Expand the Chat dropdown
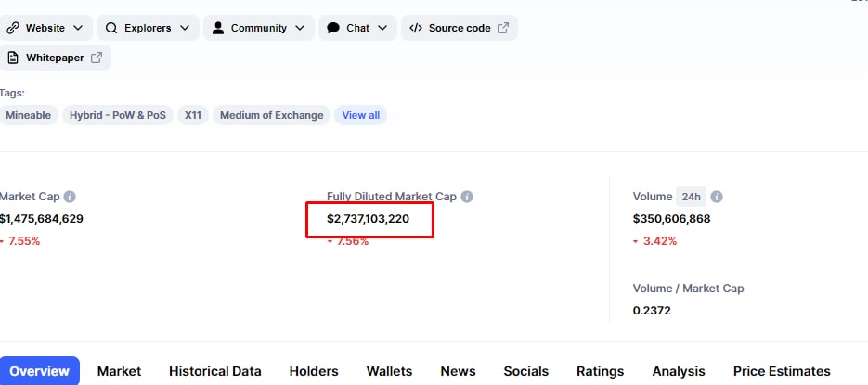The height and width of the screenshot is (385, 868). [x=357, y=28]
